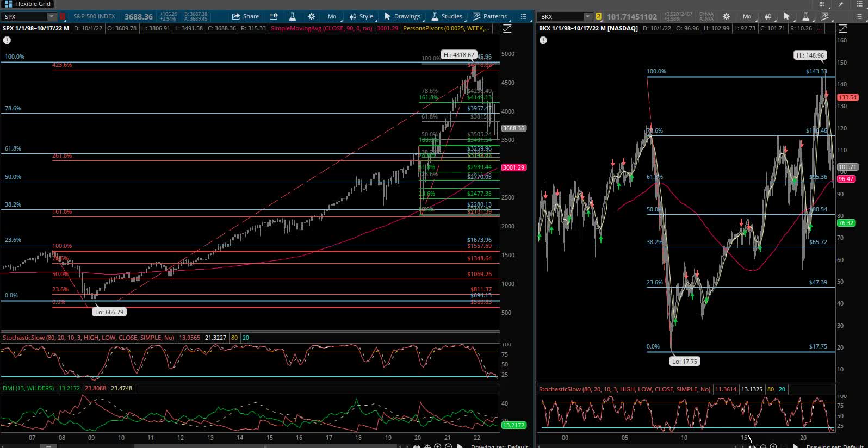
Task: Expand the BKX symbol dropdown arrow
Action: [589, 17]
